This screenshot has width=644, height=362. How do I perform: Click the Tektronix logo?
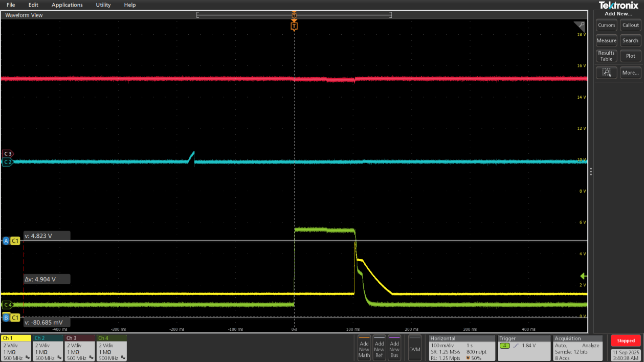click(618, 5)
